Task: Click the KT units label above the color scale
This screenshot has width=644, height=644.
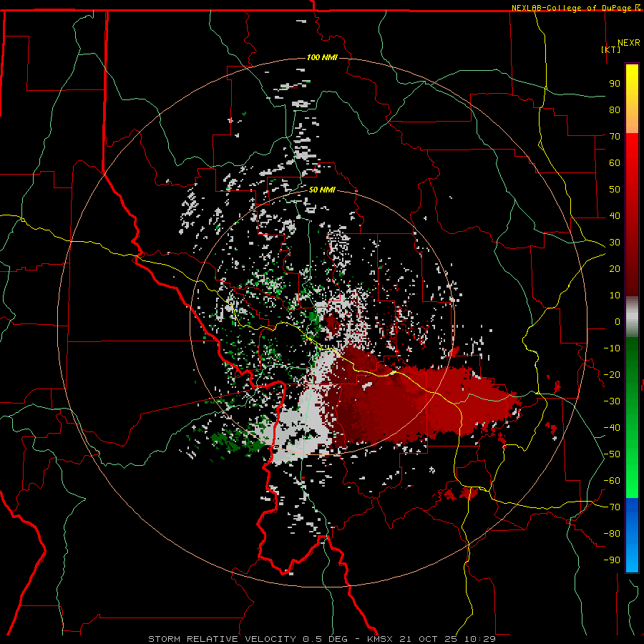Action: pos(611,49)
